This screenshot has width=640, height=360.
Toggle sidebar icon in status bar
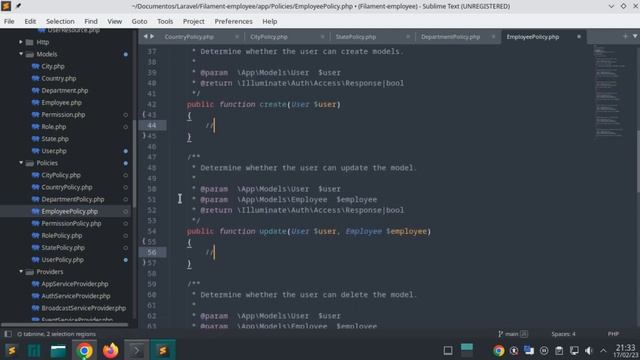(8, 334)
